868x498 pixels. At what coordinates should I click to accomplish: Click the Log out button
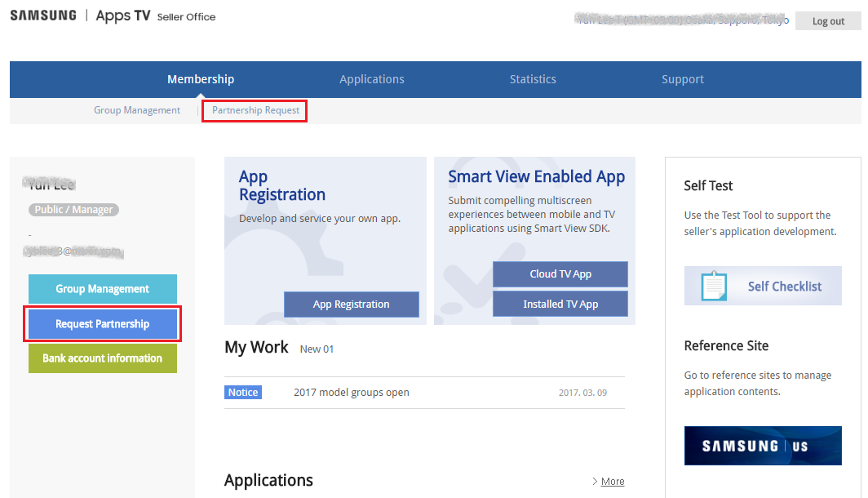click(x=828, y=21)
